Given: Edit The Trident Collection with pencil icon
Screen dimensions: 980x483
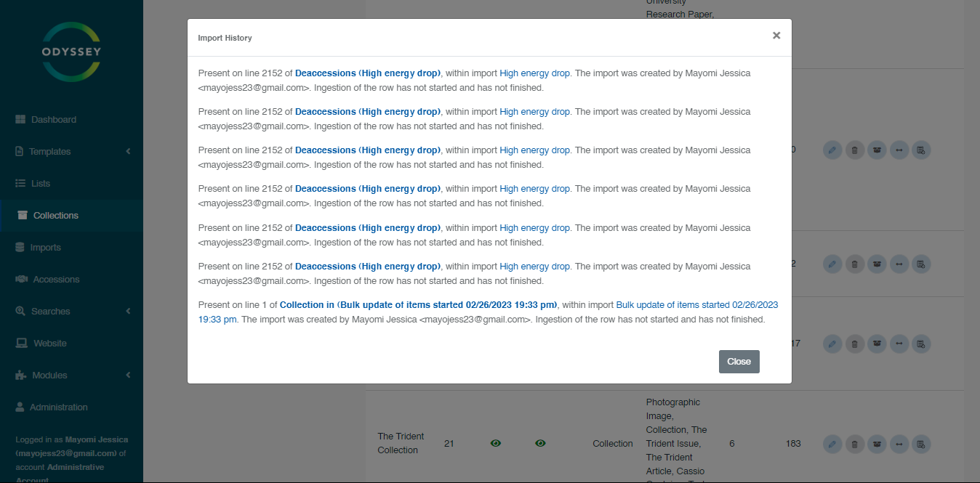Looking at the screenshot, I should (x=832, y=444).
